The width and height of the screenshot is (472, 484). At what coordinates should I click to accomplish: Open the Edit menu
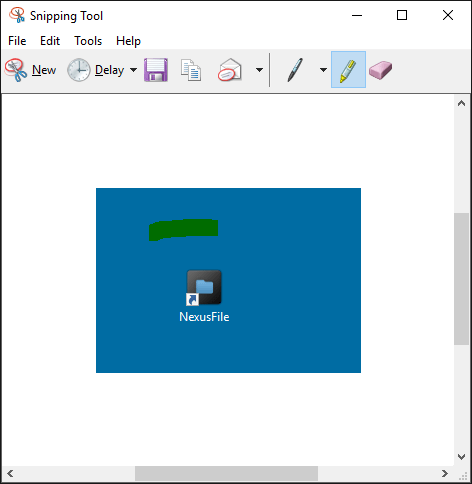click(50, 41)
